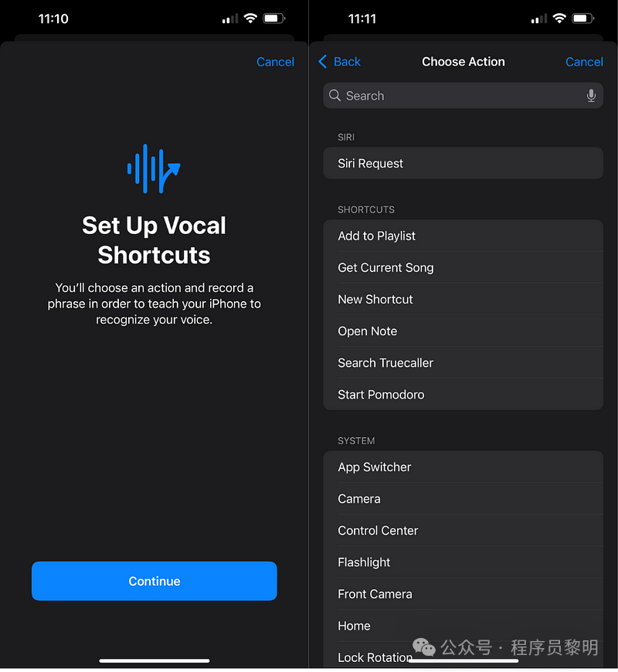Tap the magnifying glass search icon
The height and width of the screenshot is (672, 618).
334,95
